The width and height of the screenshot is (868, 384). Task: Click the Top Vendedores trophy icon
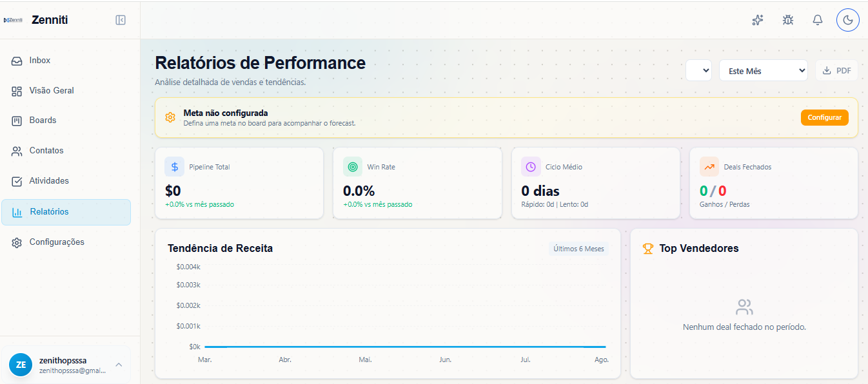click(x=649, y=249)
